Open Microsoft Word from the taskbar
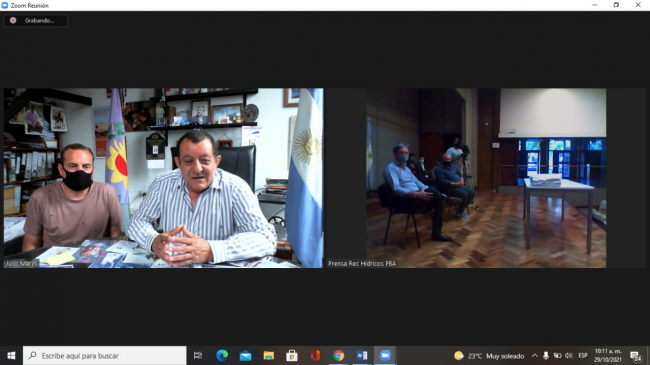The width and height of the screenshot is (650, 365). coord(362,355)
